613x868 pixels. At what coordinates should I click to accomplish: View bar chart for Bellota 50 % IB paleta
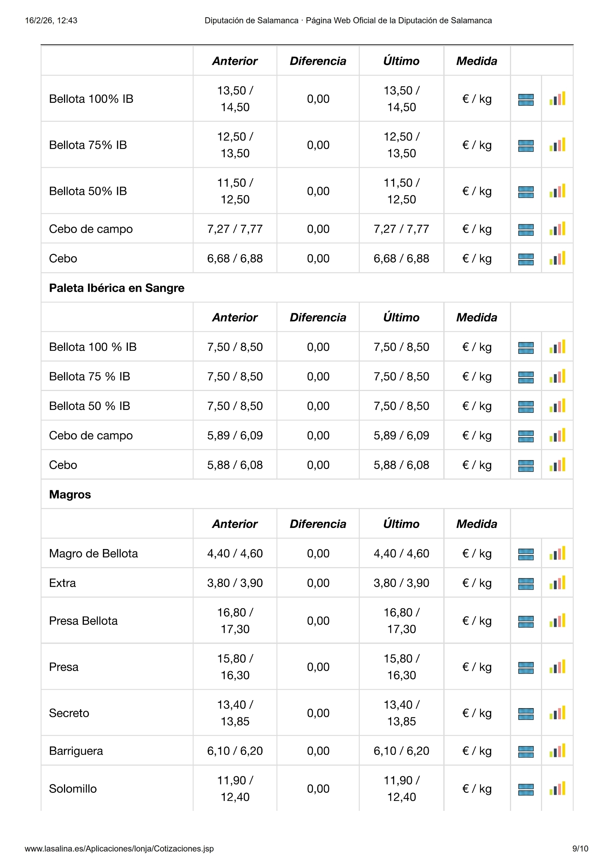pos(557,406)
